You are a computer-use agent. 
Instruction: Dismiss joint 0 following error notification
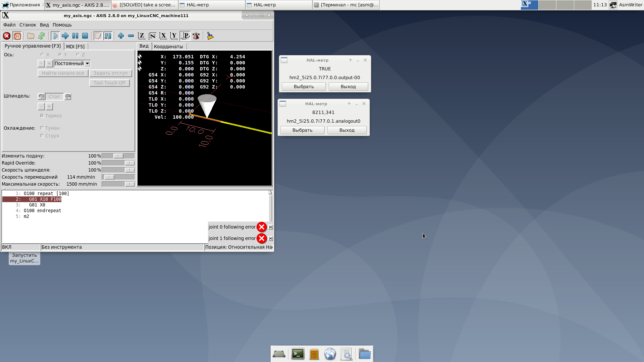[271, 227]
